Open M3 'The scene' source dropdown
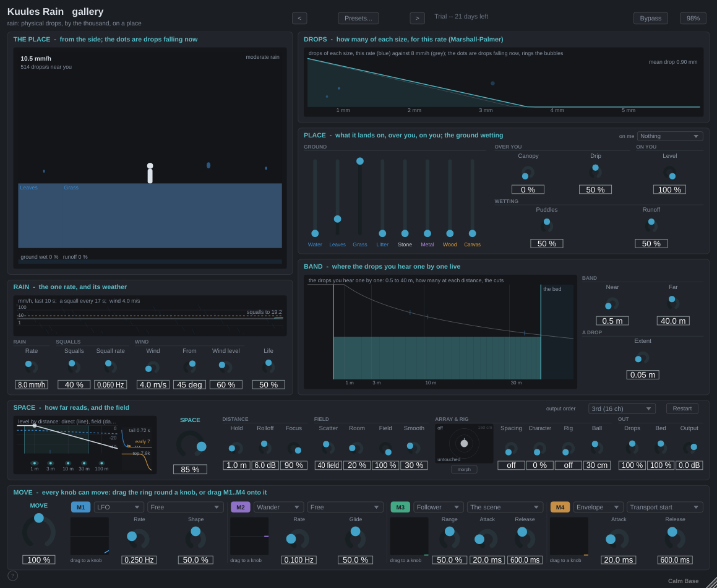This screenshot has width=717, height=588. [x=505, y=507]
